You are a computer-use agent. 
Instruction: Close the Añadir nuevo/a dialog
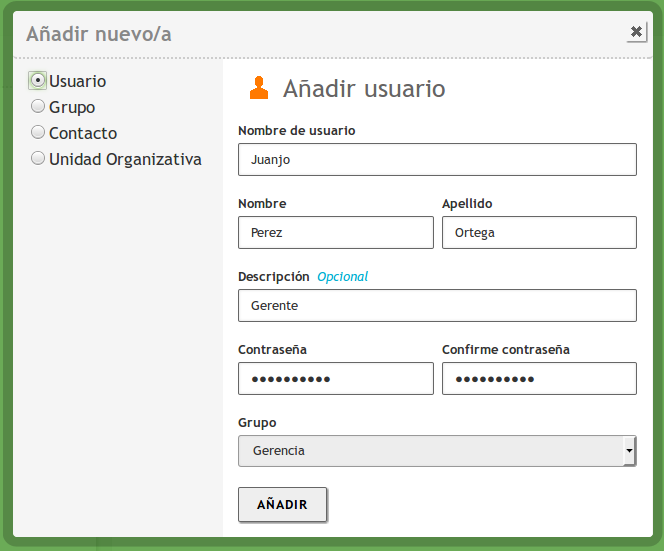pyautogui.click(x=636, y=32)
